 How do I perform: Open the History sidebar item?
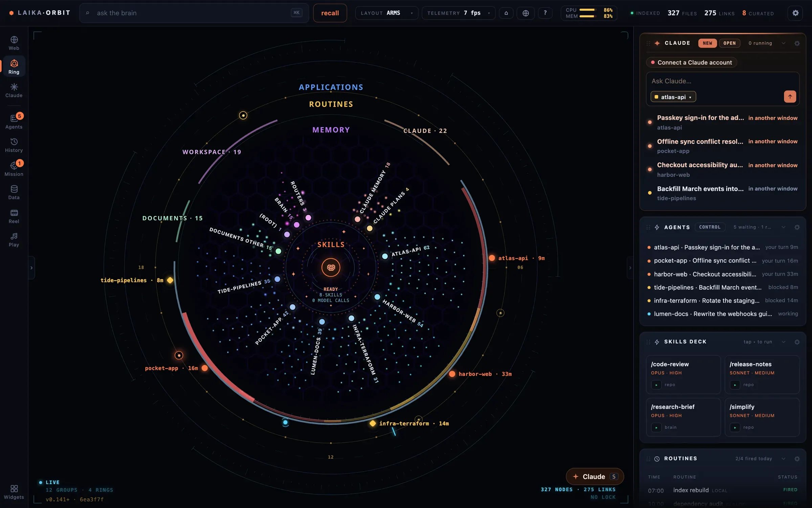[x=14, y=145]
